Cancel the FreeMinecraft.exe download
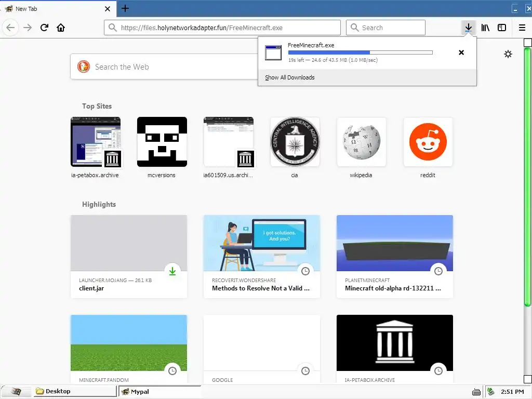Image resolution: width=532 pixels, height=399 pixels. 461,52
